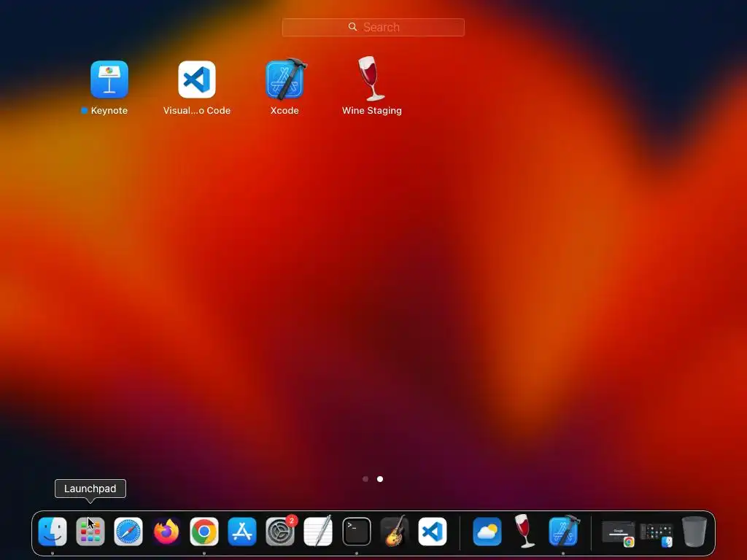Open GarageBand from the Dock
This screenshot has width=747, height=560.
click(395, 532)
